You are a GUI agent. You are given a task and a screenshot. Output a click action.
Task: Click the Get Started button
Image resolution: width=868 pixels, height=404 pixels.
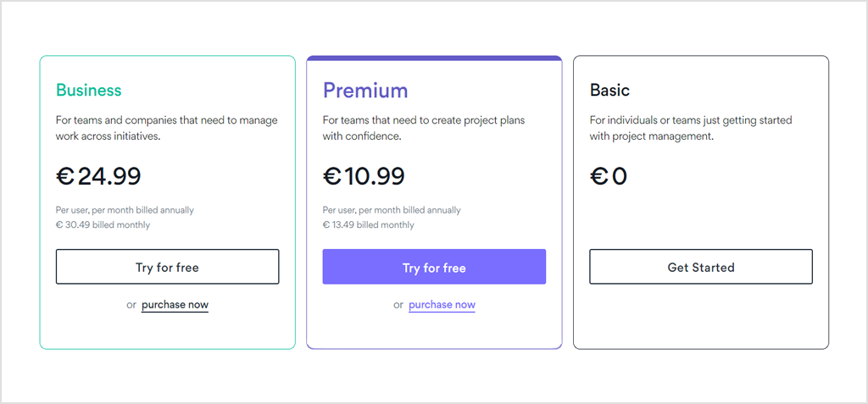(701, 267)
